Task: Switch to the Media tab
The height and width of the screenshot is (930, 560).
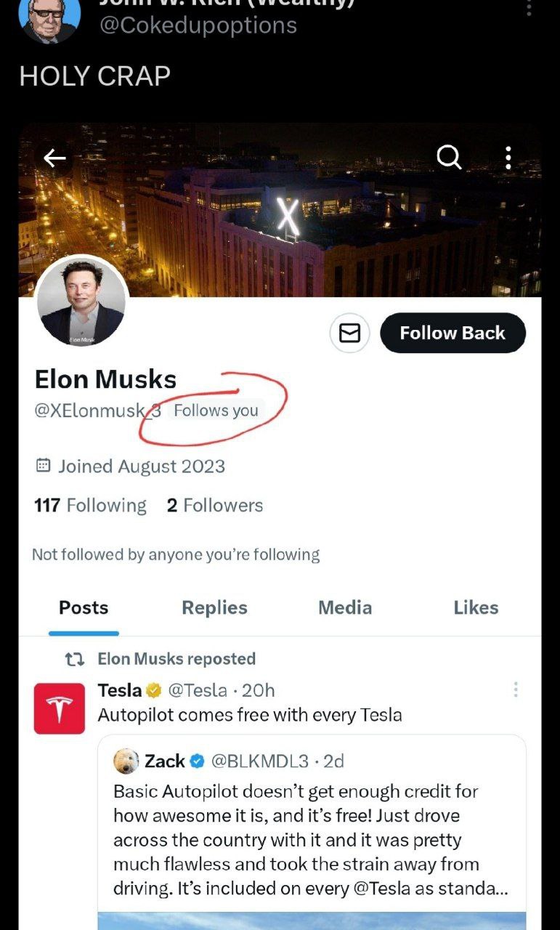Action: pos(345,607)
